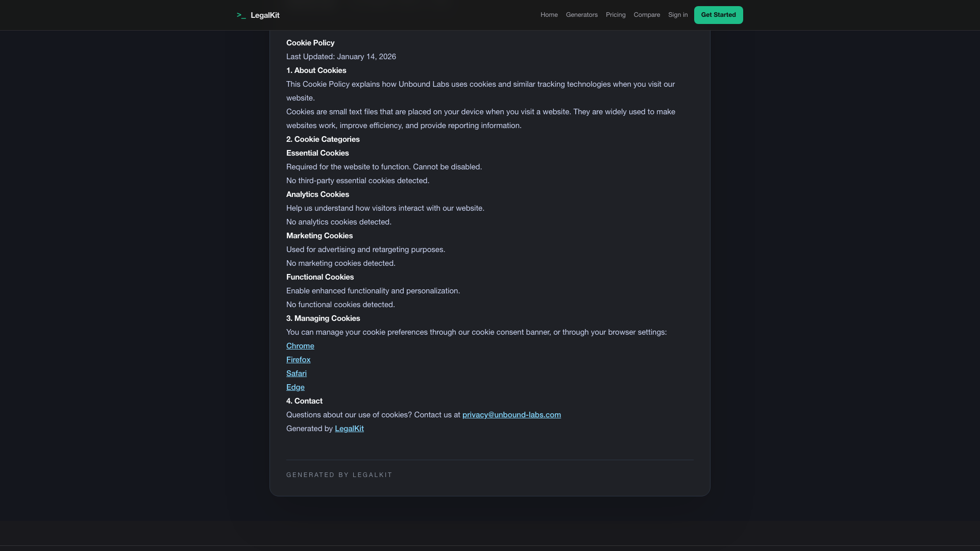Image resolution: width=980 pixels, height=551 pixels.
Task: Open the Safari cookie settings link
Action: tap(296, 373)
